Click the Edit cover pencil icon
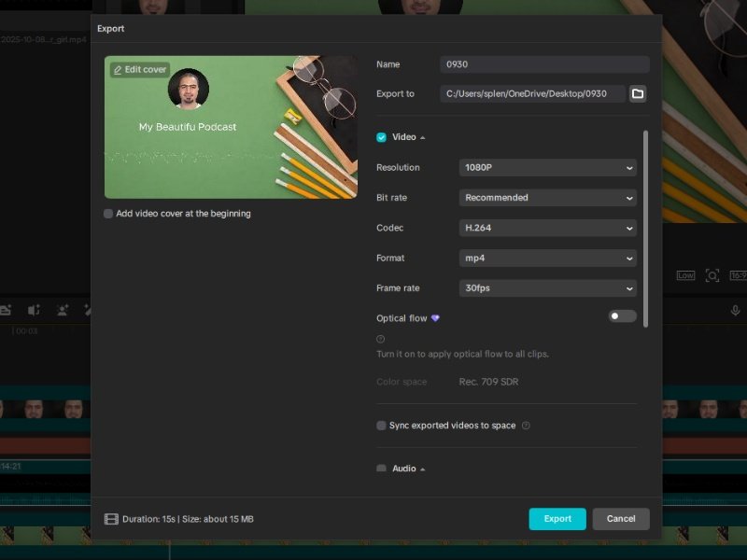Screen dimensions: 747x560 pyautogui.click(x=118, y=70)
